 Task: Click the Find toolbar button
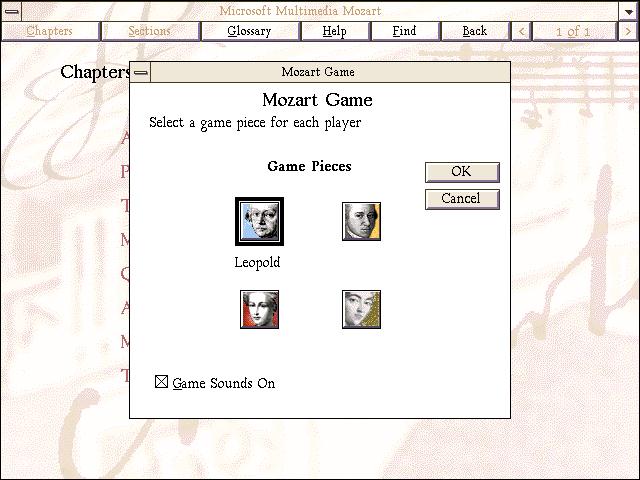[x=404, y=31]
